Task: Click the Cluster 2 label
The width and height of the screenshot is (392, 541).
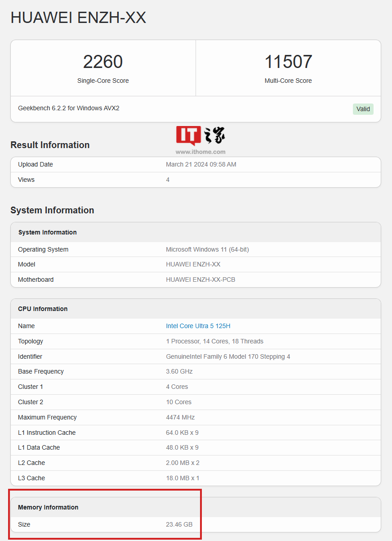Action: click(x=31, y=402)
